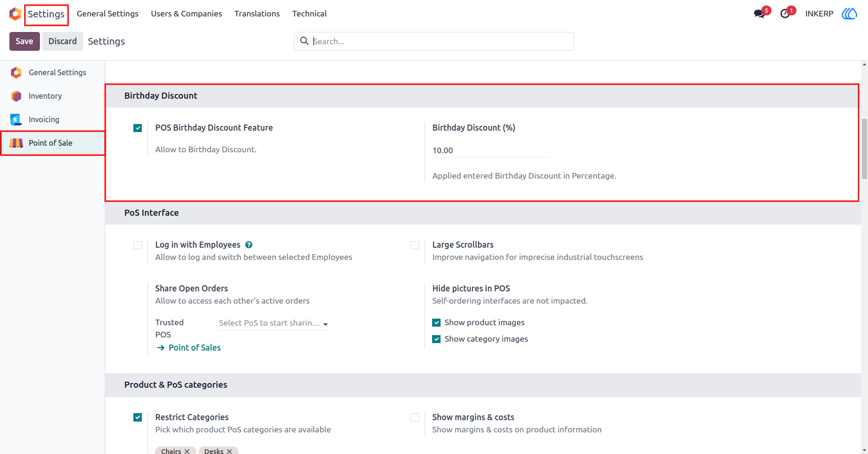868x454 pixels.
Task: Open the General Settings top menu
Action: pos(108,14)
